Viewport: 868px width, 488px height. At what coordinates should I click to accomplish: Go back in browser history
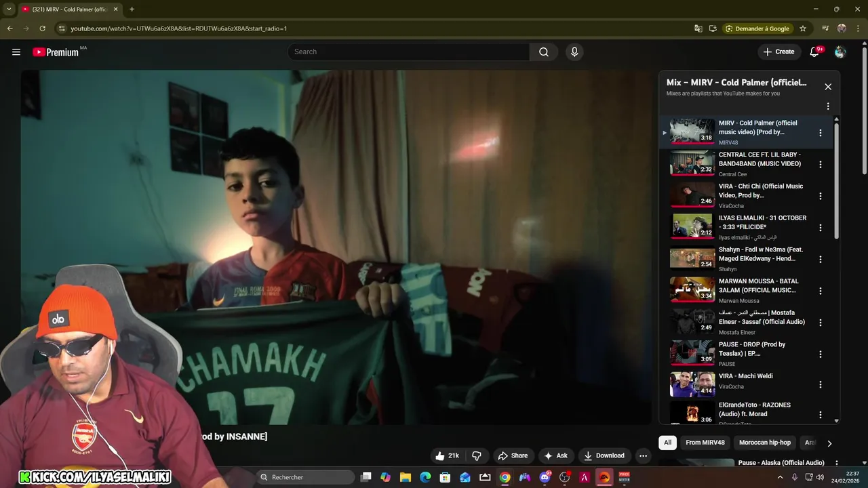click(9, 28)
